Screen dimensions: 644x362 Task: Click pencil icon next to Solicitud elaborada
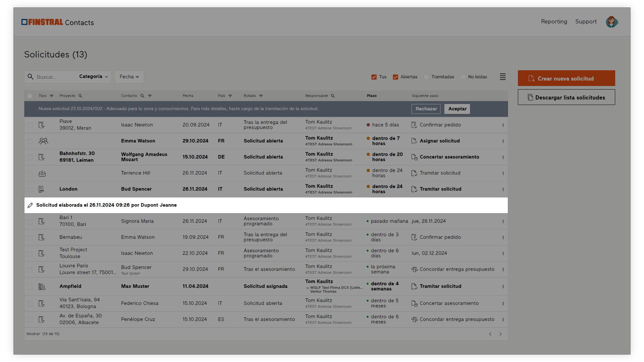pos(30,205)
